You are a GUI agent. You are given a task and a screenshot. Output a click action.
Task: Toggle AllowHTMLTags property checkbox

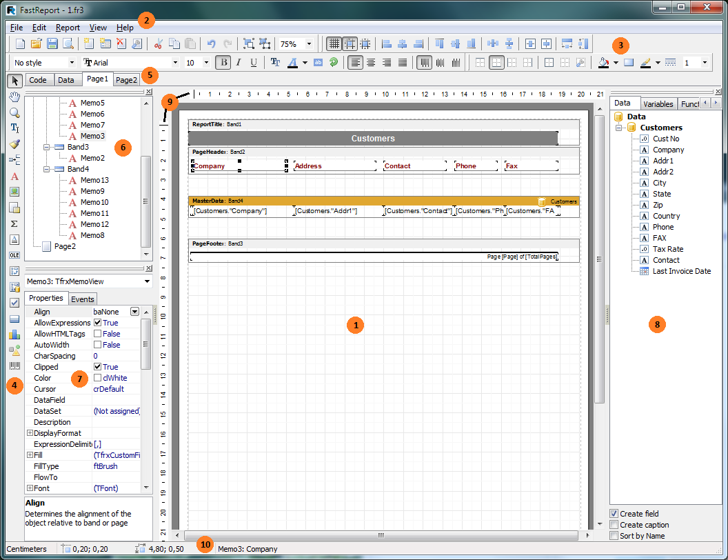(97, 334)
